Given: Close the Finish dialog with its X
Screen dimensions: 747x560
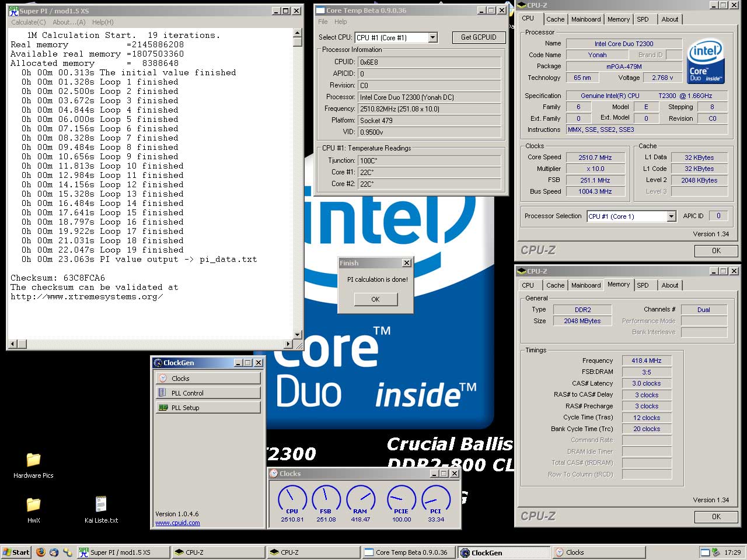Looking at the screenshot, I should tap(407, 263).
